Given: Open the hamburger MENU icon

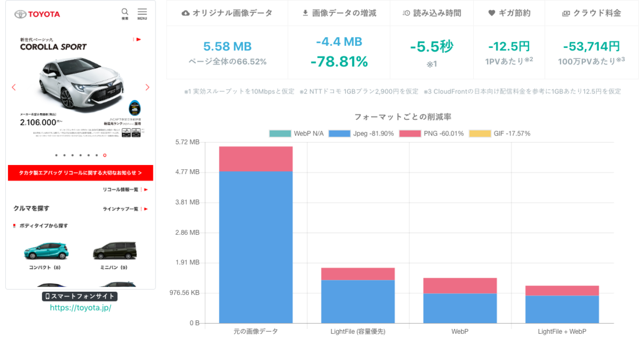Looking at the screenshot, I should tap(142, 12).
